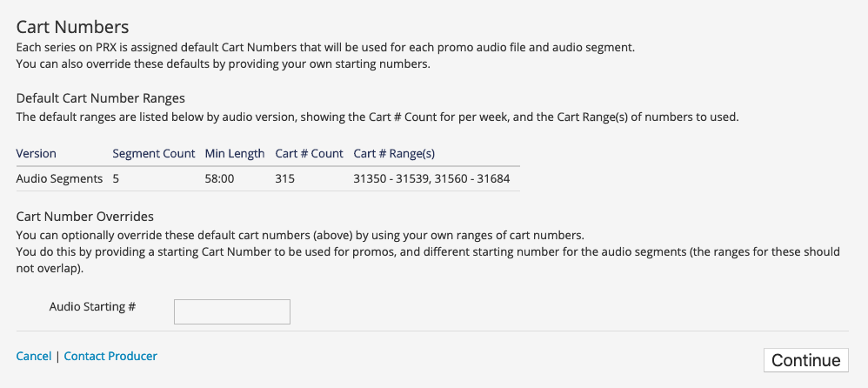Click the Min Length column header

click(235, 154)
